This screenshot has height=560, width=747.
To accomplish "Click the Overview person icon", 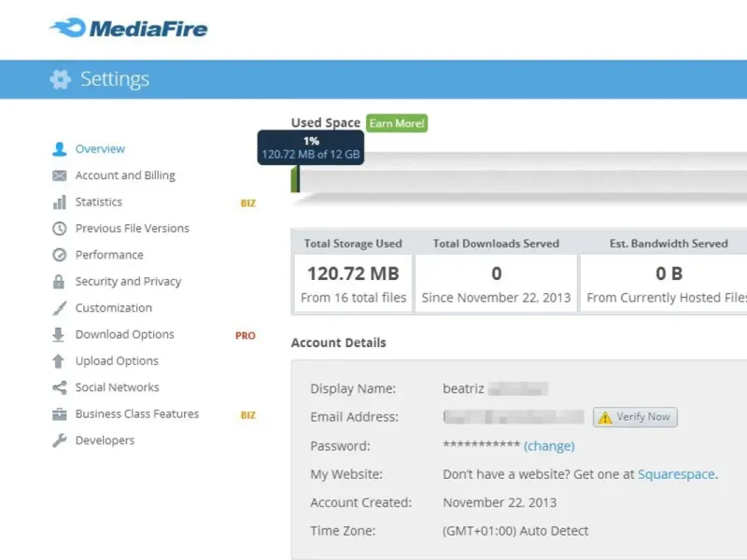I will pyautogui.click(x=60, y=149).
